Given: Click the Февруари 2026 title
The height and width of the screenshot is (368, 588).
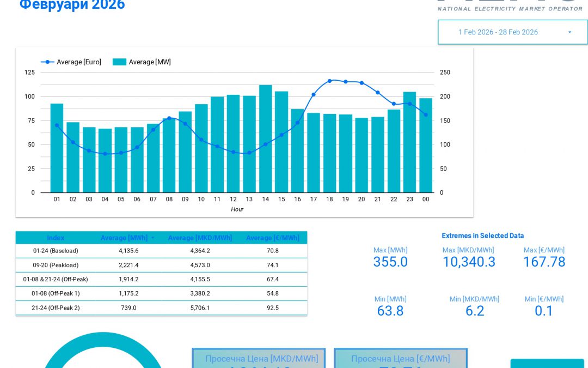Looking at the screenshot, I should [x=72, y=5].
